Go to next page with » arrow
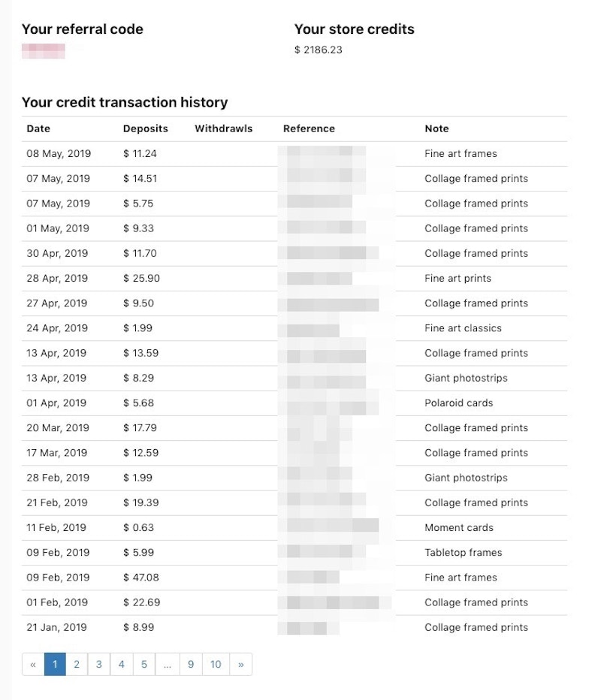 [240, 665]
